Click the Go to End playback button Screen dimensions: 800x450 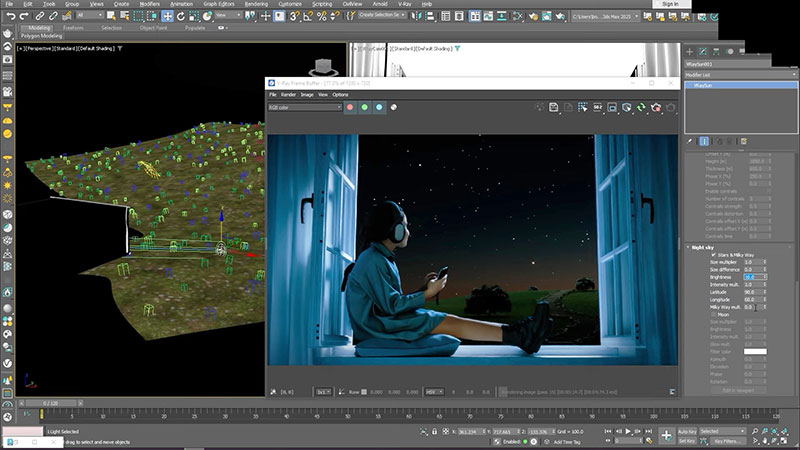point(648,432)
